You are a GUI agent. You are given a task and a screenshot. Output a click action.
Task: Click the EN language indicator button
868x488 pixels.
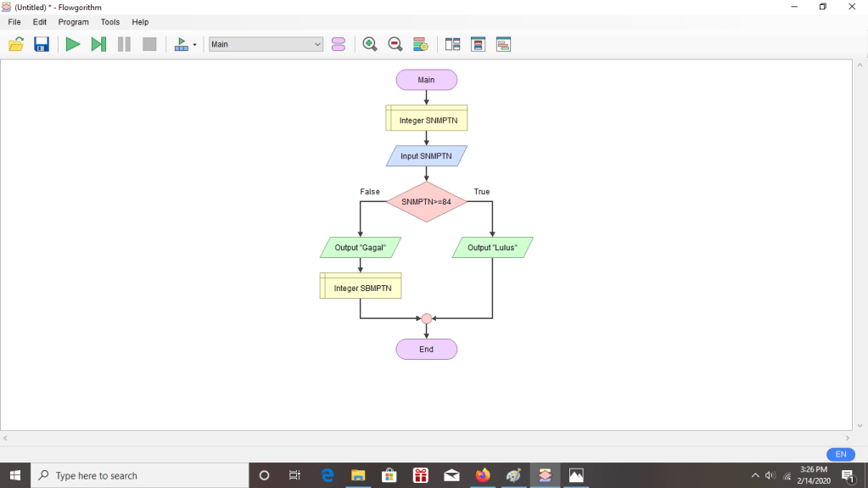point(840,454)
